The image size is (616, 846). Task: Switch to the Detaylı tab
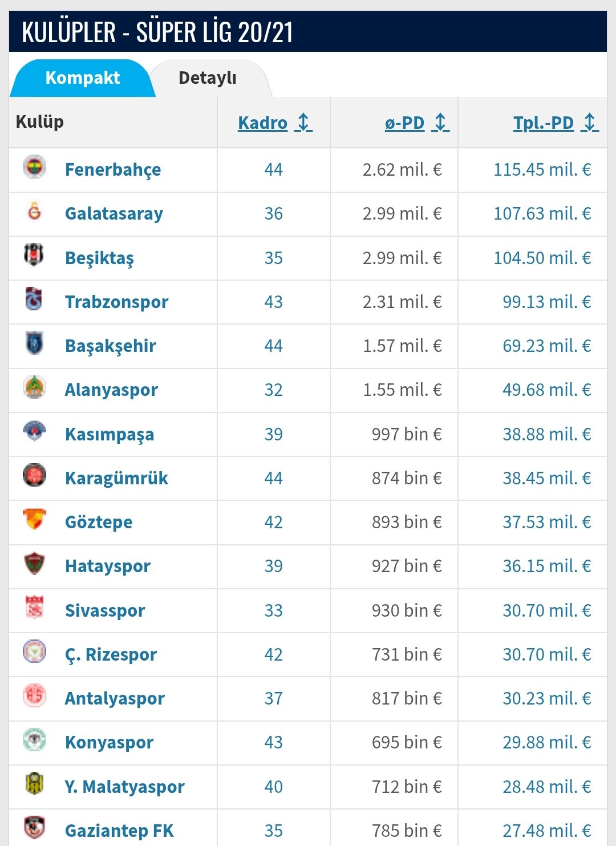[x=208, y=78]
